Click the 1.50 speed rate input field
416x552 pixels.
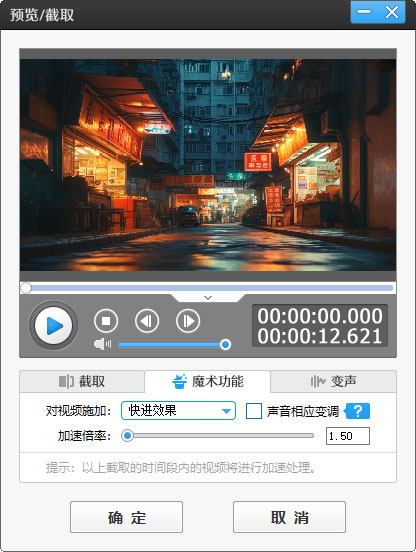click(348, 436)
